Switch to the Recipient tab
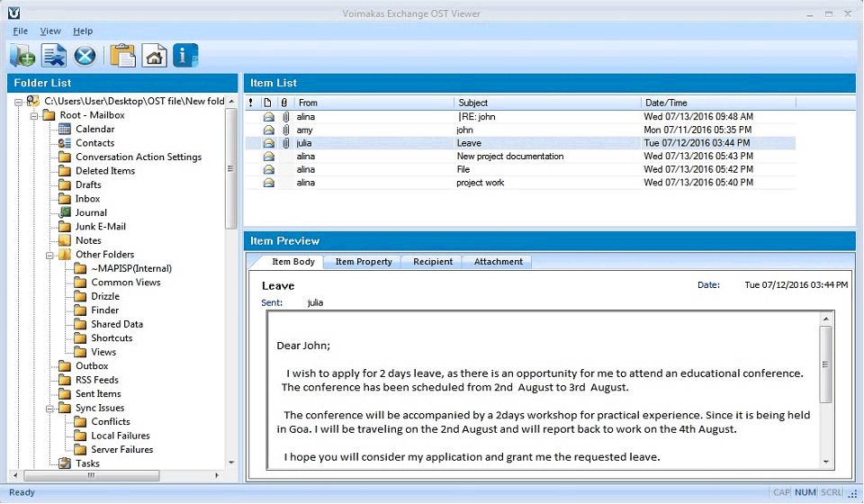 (433, 262)
